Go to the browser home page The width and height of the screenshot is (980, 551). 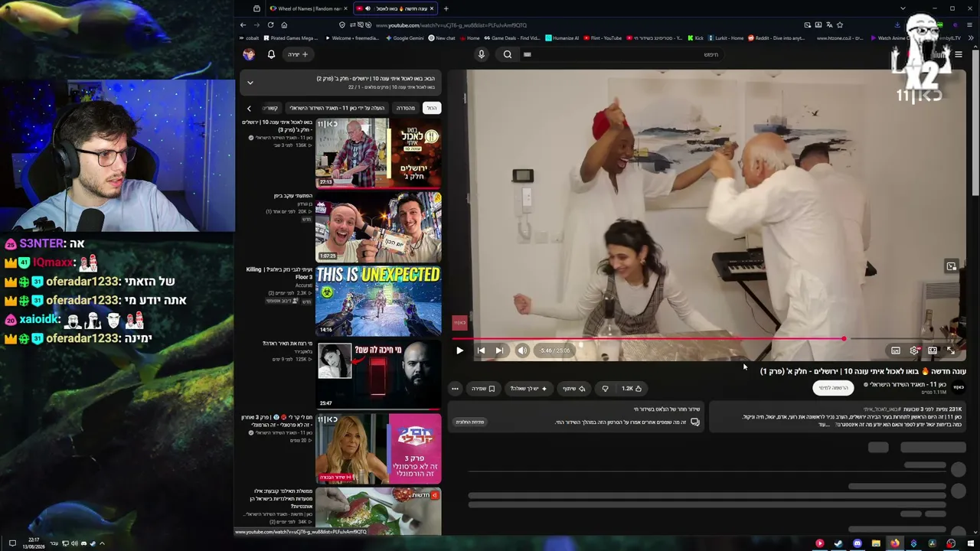pos(284,24)
